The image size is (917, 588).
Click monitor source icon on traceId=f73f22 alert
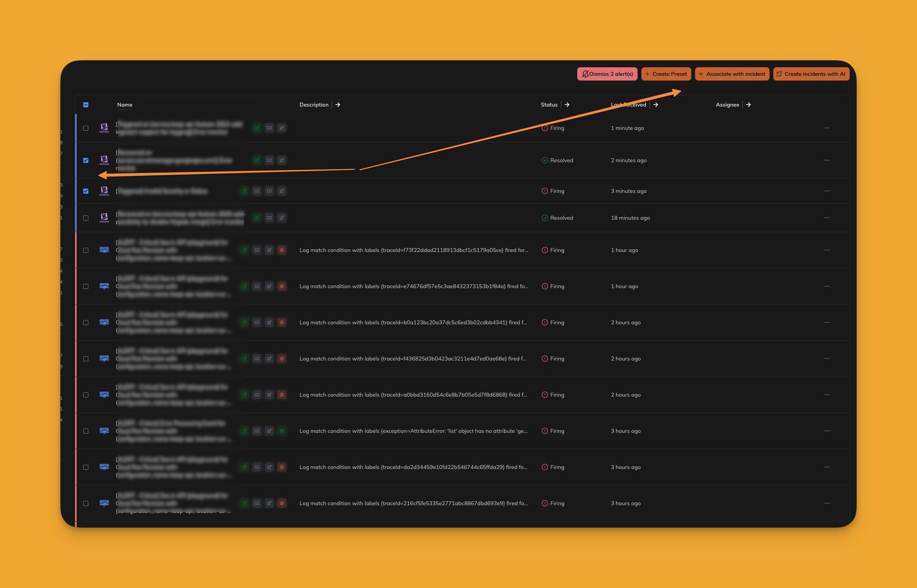(x=104, y=250)
